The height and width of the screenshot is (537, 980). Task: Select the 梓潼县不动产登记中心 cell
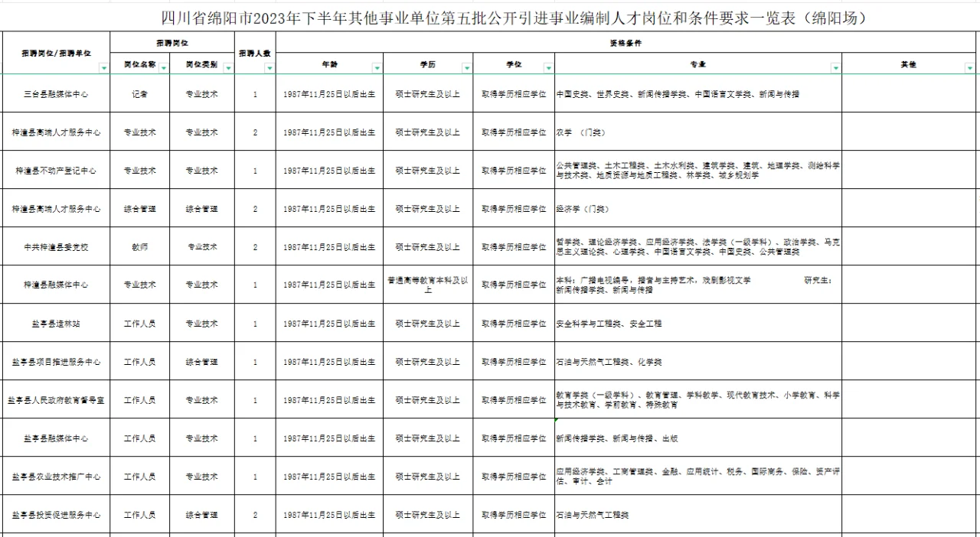click(x=55, y=171)
